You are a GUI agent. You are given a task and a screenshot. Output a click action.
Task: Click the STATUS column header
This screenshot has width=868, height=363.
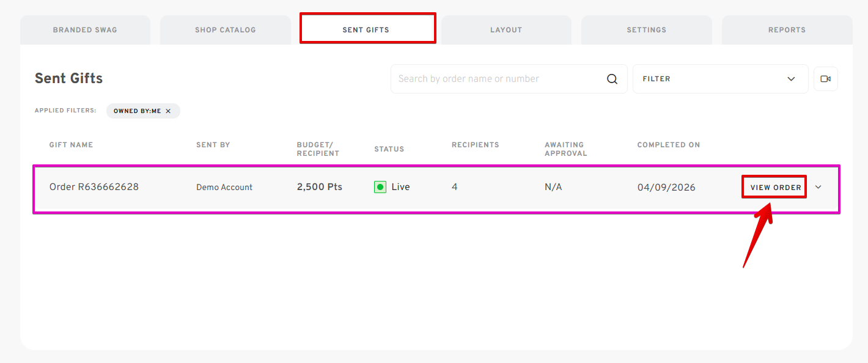[389, 149]
